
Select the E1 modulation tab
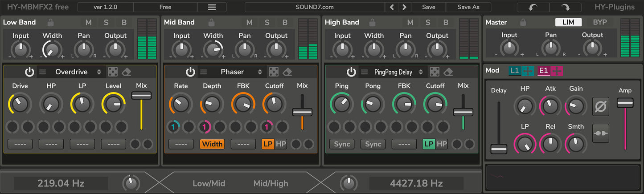[x=544, y=71]
